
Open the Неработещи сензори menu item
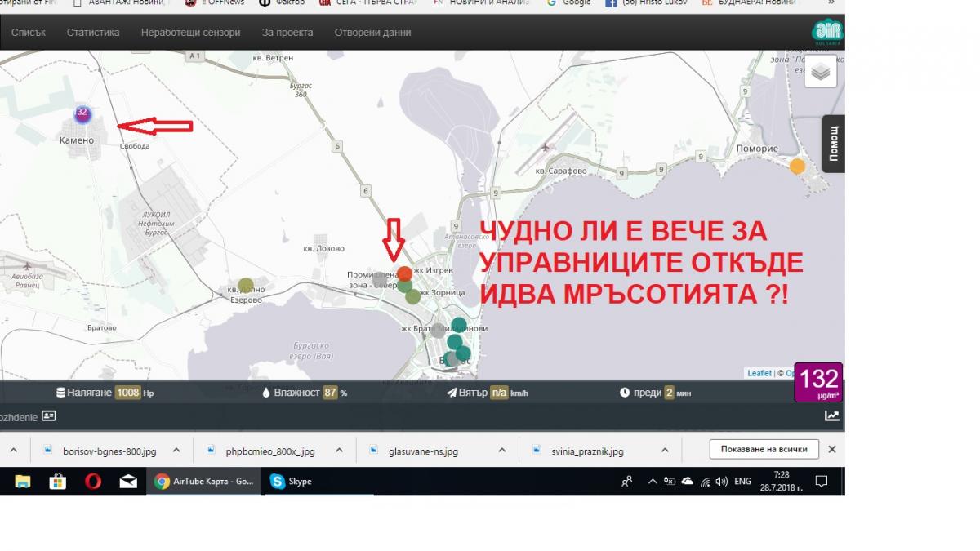190,33
